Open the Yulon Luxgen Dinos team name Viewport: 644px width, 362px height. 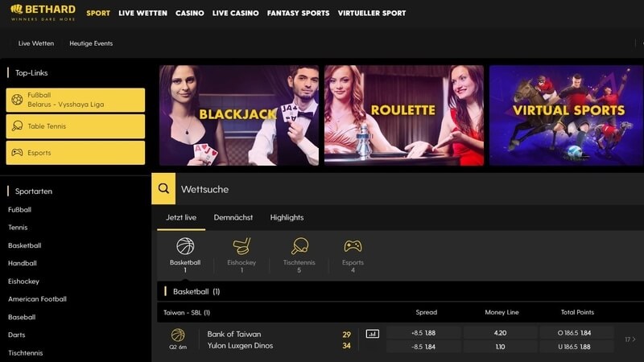click(x=240, y=346)
